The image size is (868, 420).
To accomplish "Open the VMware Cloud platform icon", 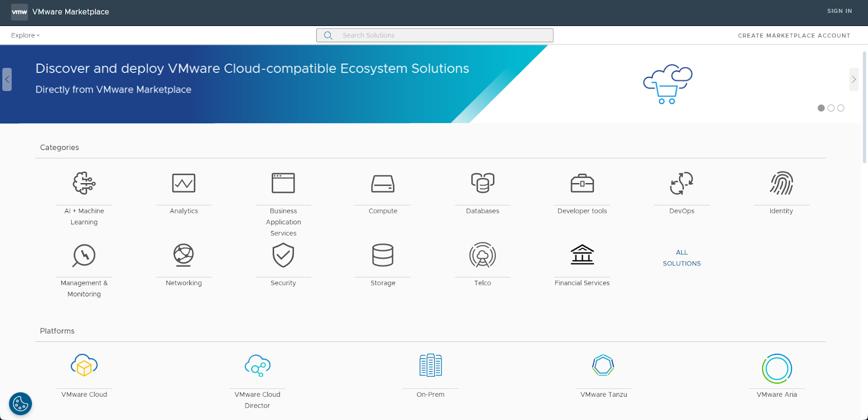I will pos(84,366).
